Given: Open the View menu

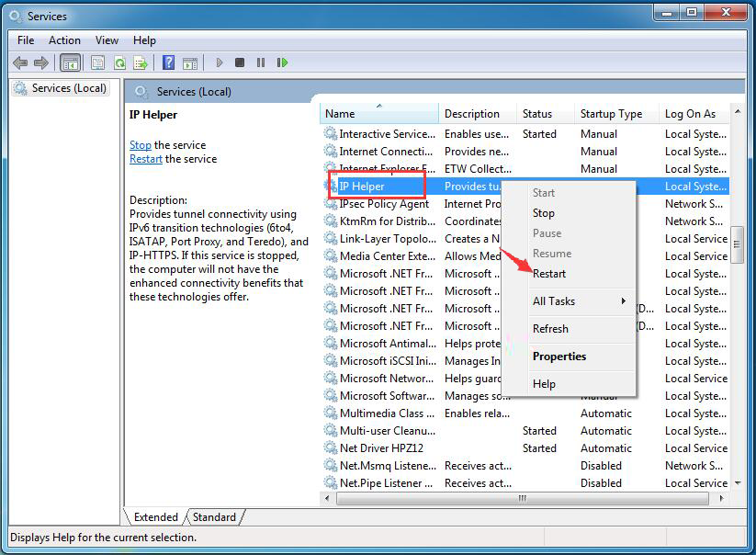Looking at the screenshot, I should [x=107, y=40].
